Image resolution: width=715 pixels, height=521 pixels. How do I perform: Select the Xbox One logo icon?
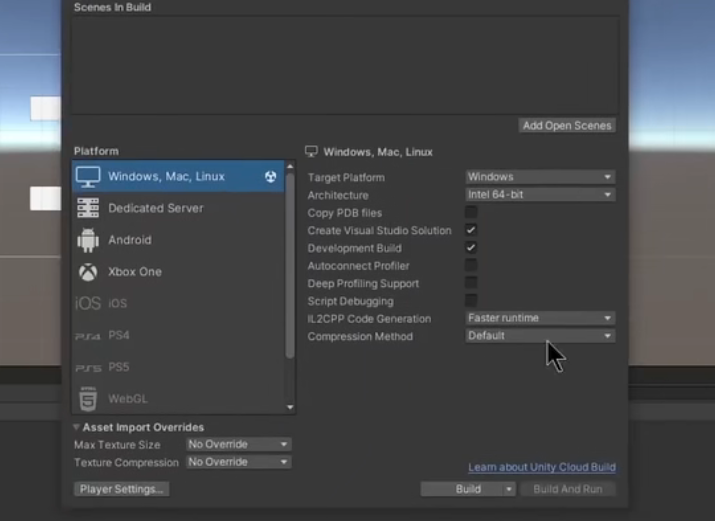pos(88,272)
